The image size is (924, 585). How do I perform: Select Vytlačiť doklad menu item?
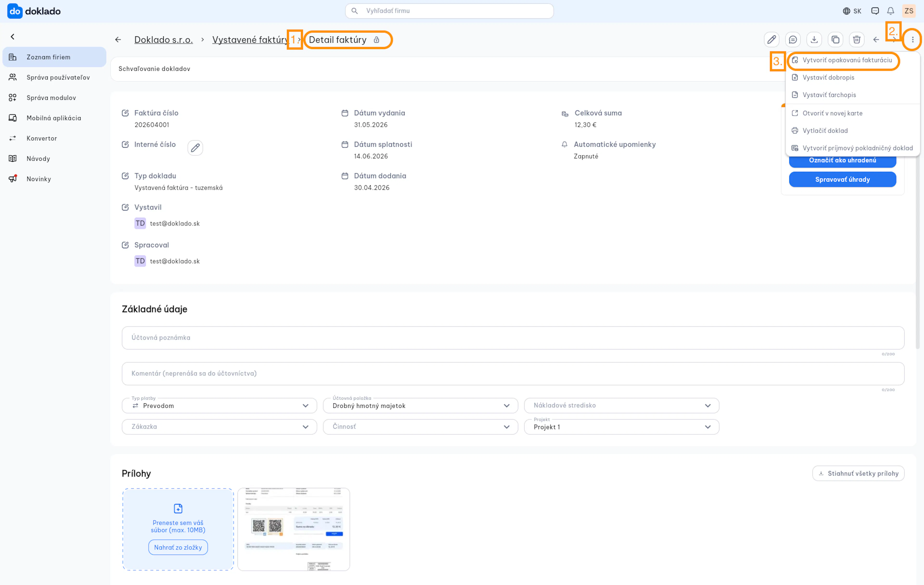(x=853, y=130)
